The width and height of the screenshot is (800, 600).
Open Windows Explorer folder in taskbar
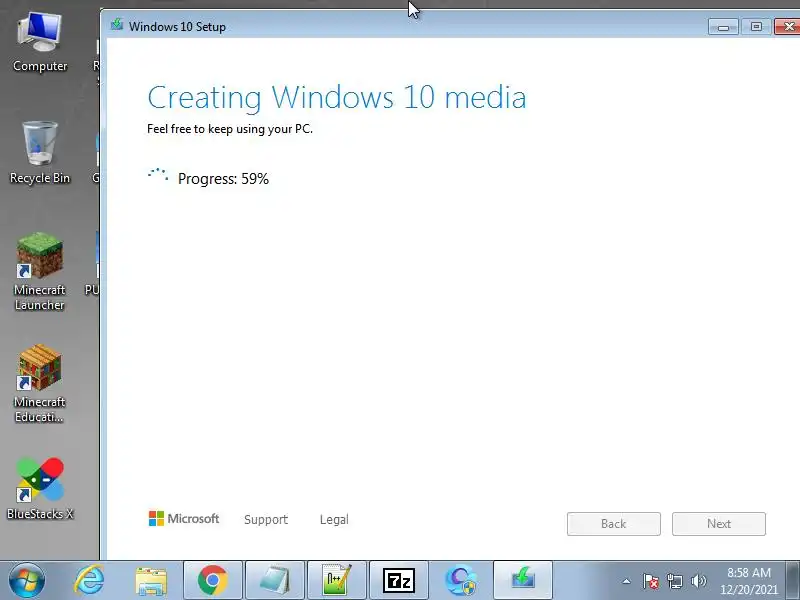[151, 581]
